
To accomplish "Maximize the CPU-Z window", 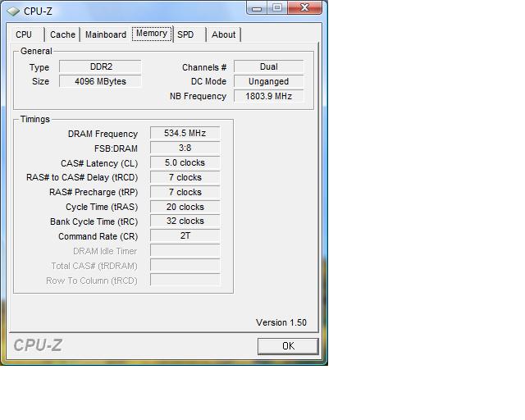I will tap(277, 8).
